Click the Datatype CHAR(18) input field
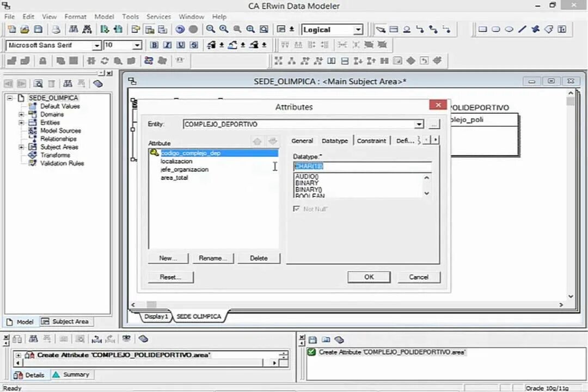Viewport: 588px width, 392px height. click(362, 166)
